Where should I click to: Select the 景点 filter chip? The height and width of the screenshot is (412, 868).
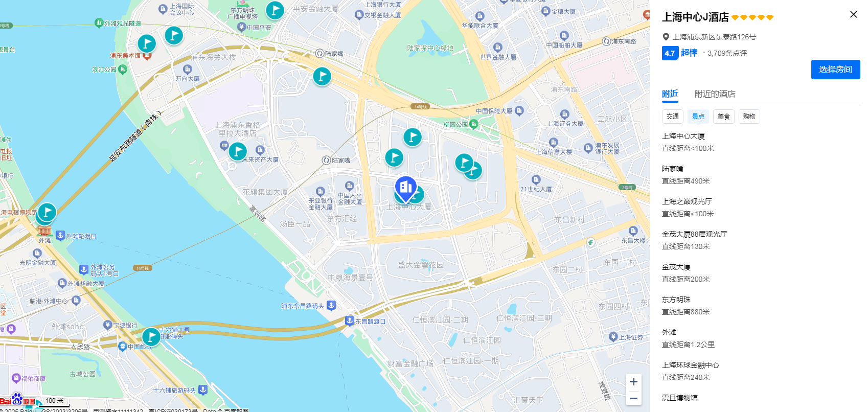pos(698,117)
